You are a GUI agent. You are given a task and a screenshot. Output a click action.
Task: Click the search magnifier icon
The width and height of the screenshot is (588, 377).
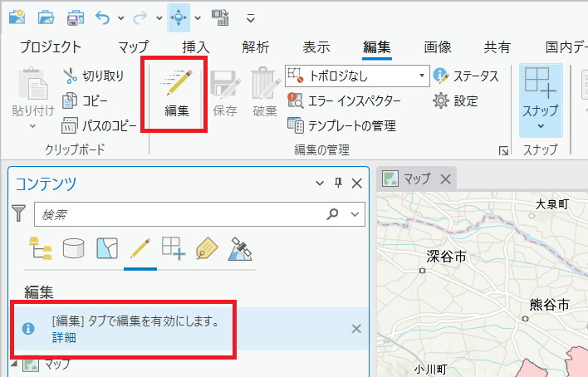click(332, 213)
